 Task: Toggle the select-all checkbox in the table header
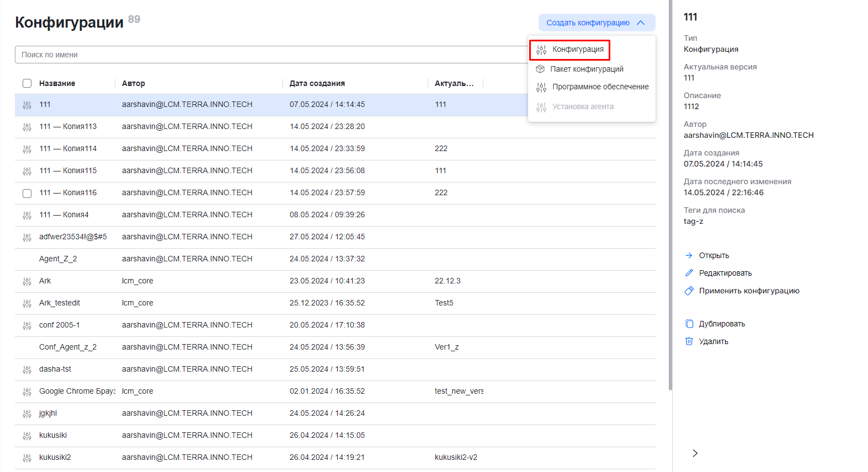(27, 83)
